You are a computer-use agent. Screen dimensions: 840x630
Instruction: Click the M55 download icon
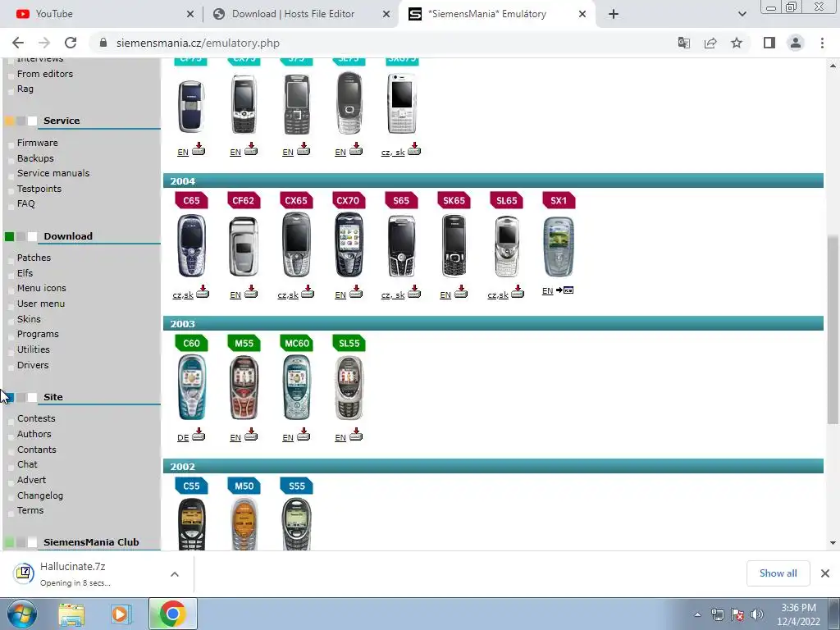pyautogui.click(x=251, y=434)
